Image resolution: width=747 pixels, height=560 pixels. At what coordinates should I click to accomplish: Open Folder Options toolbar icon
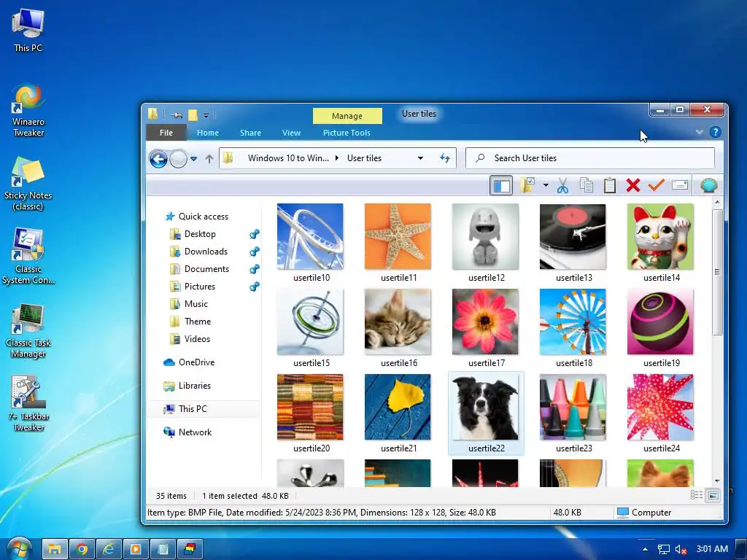(x=528, y=185)
